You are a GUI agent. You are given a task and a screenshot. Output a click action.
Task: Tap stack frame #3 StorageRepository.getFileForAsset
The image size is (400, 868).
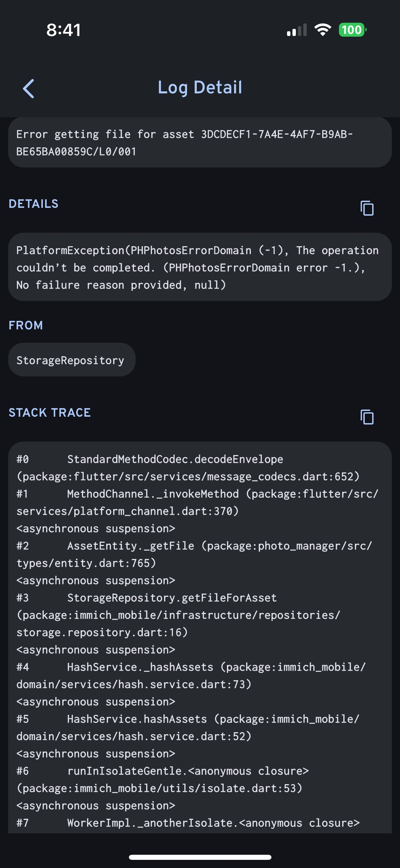point(172,598)
